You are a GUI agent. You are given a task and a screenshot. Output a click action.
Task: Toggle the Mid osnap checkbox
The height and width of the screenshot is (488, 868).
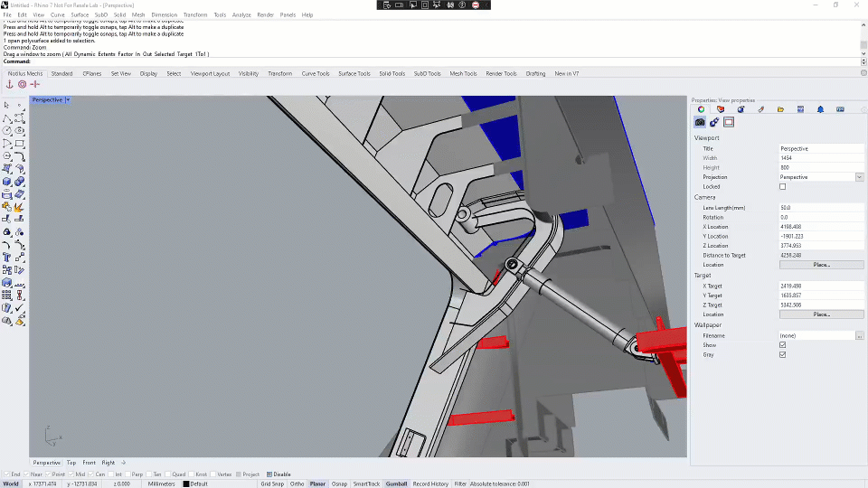71,474
